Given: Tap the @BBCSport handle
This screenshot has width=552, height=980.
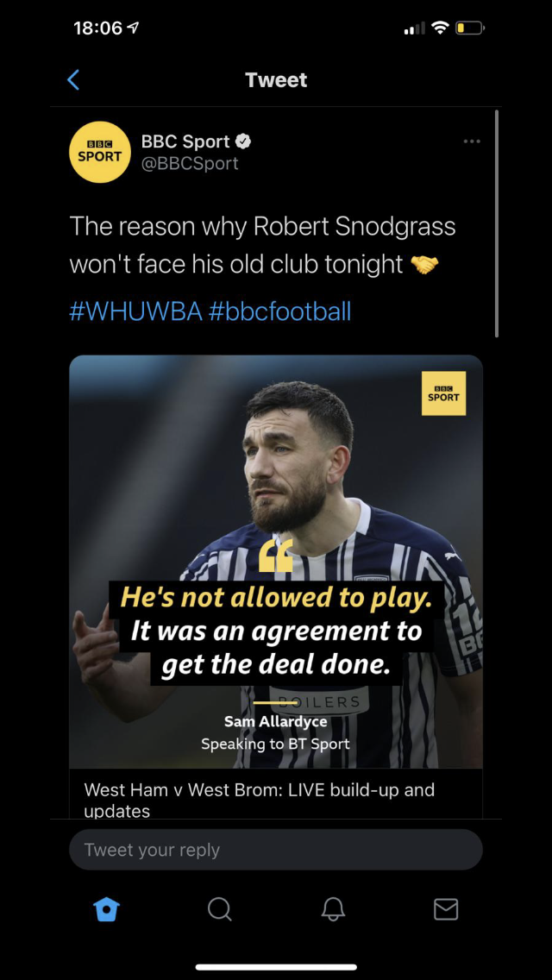Looking at the screenshot, I should point(190,163).
